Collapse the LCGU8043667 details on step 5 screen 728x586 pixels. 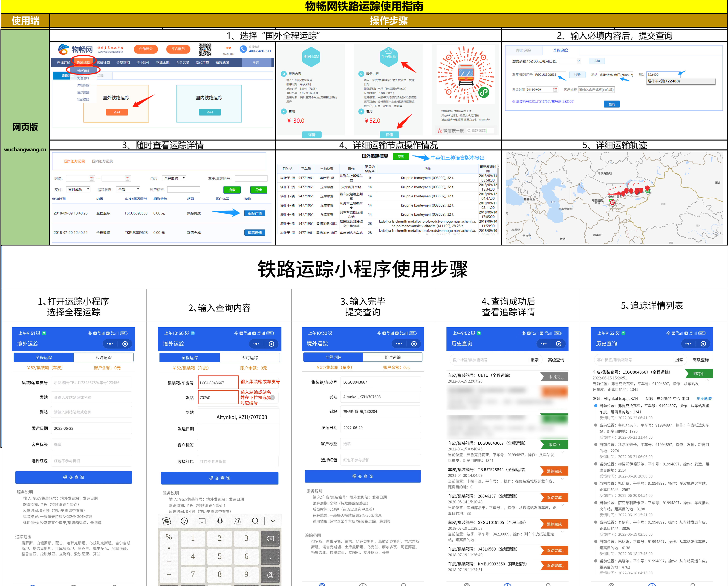[x=707, y=380]
